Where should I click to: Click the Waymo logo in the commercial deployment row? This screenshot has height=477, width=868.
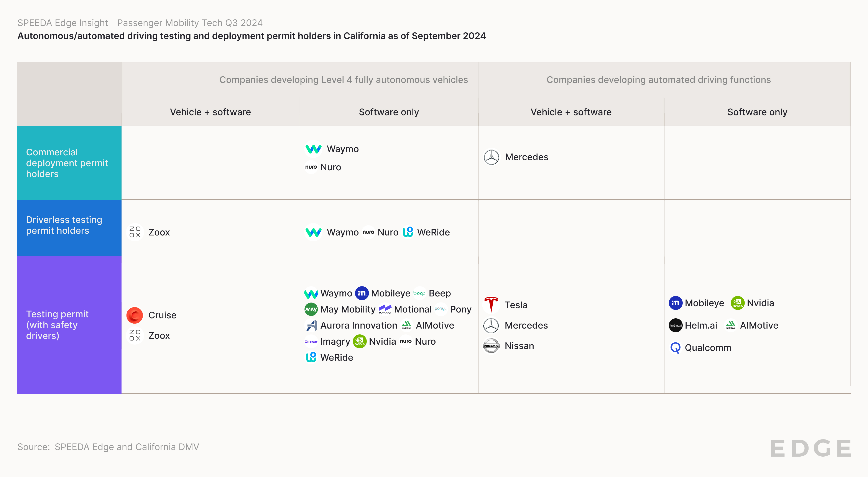(313, 149)
